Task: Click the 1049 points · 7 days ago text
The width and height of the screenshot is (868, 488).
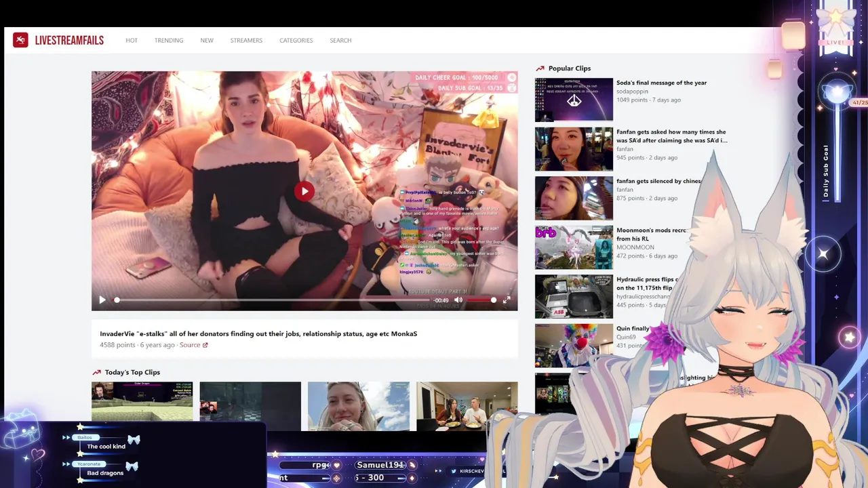Action: tap(648, 100)
